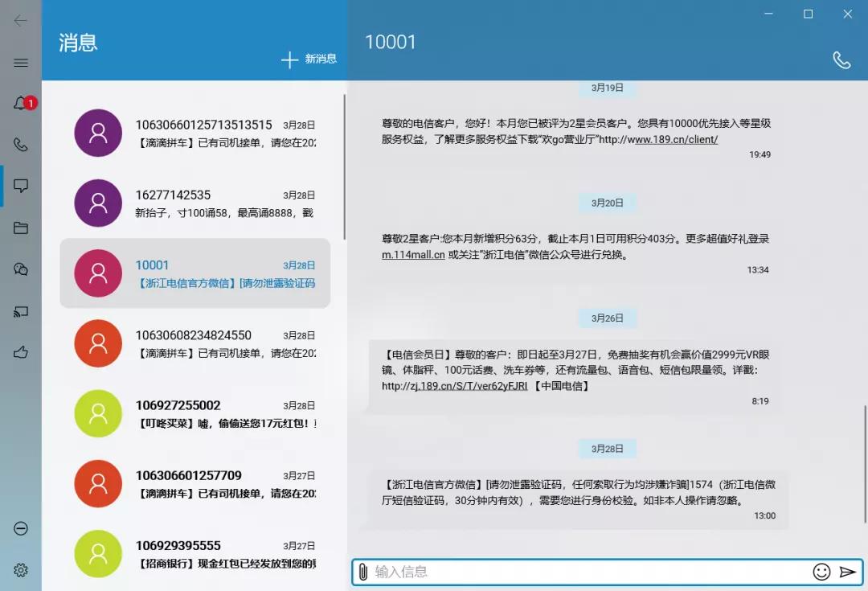Open the settings gear icon
Screen dimensions: 868x591
tap(21, 570)
